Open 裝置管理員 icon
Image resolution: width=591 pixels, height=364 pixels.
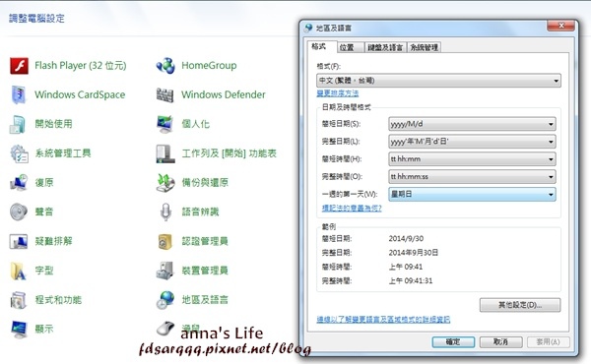165,271
